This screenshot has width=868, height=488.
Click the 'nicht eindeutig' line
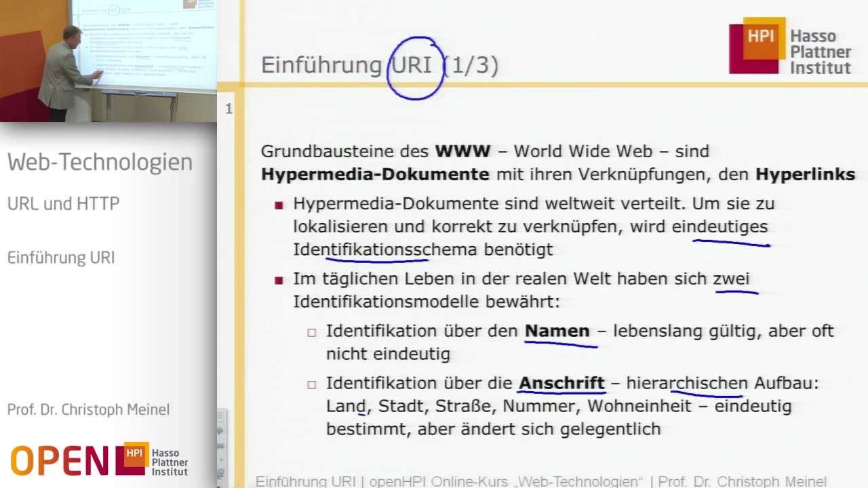(x=388, y=354)
